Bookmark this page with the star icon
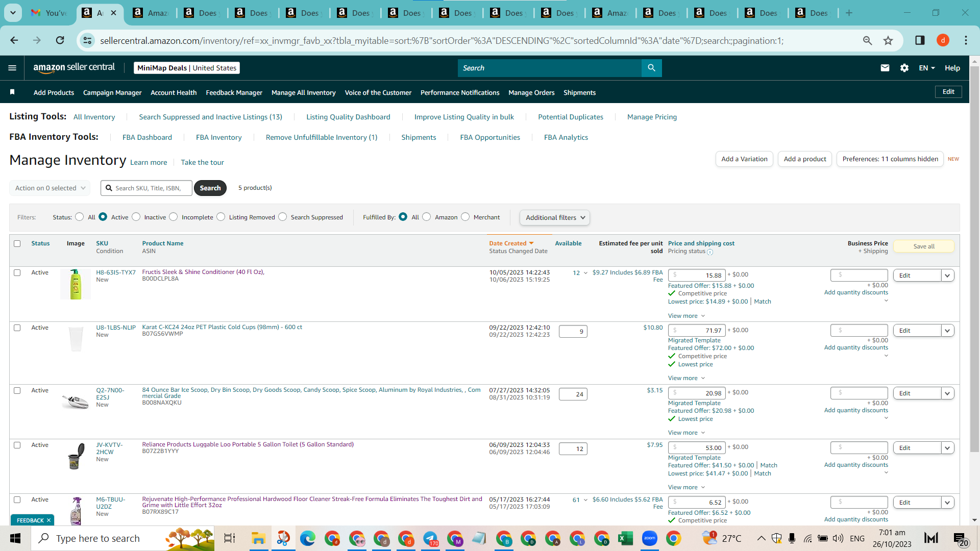 point(888,40)
